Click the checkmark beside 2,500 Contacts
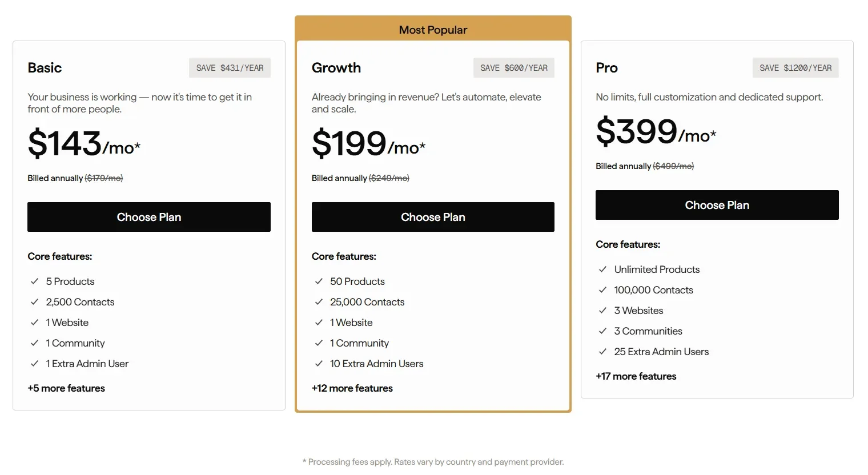The image size is (868, 475). tap(35, 302)
